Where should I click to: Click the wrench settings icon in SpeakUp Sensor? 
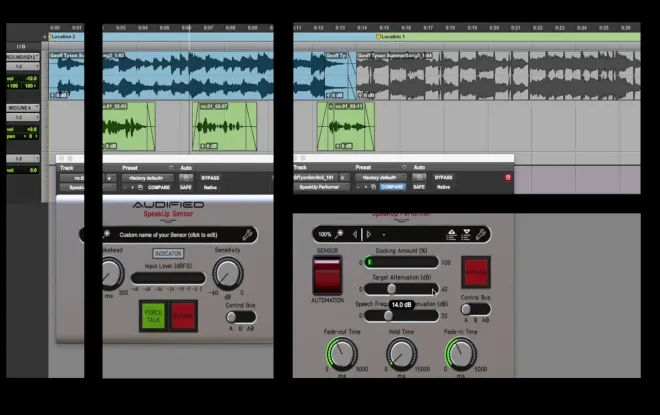click(x=247, y=235)
